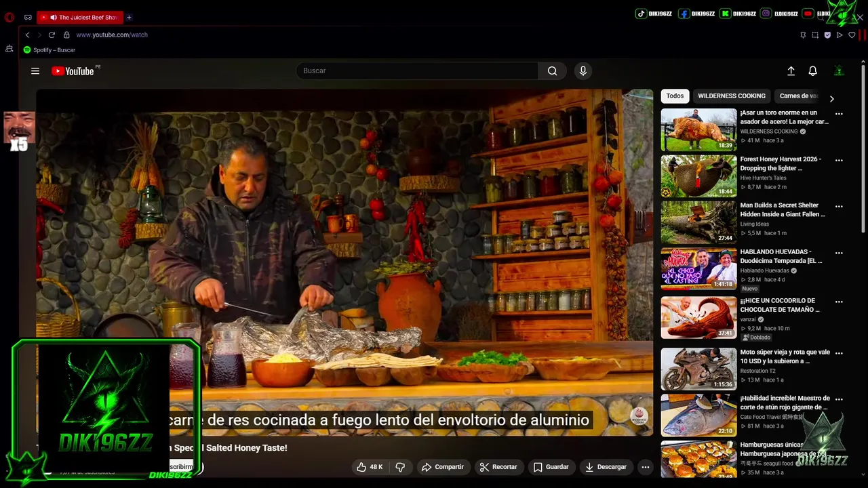Click the Doblado badge under vanzai video

(757, 337)
